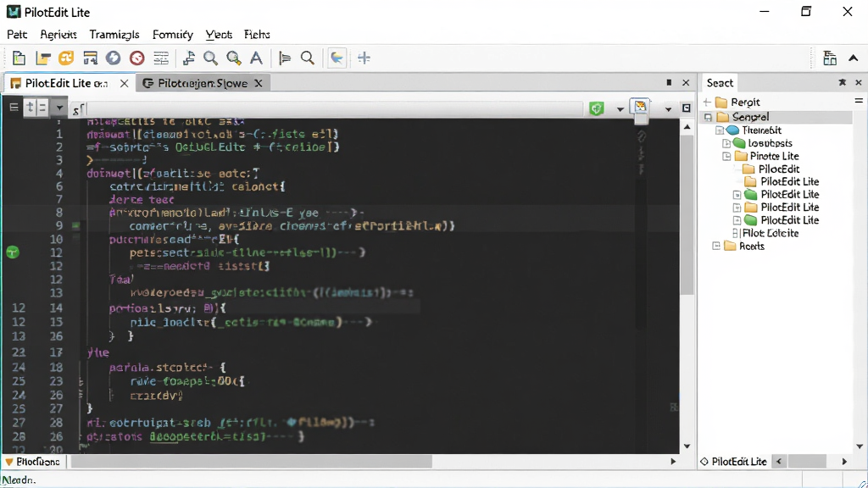Image resolution: width=868 pixels, height=488 pixels.
Task: Select the Themebit tree item
Action: pyautogui.click(x=762, y=130)
